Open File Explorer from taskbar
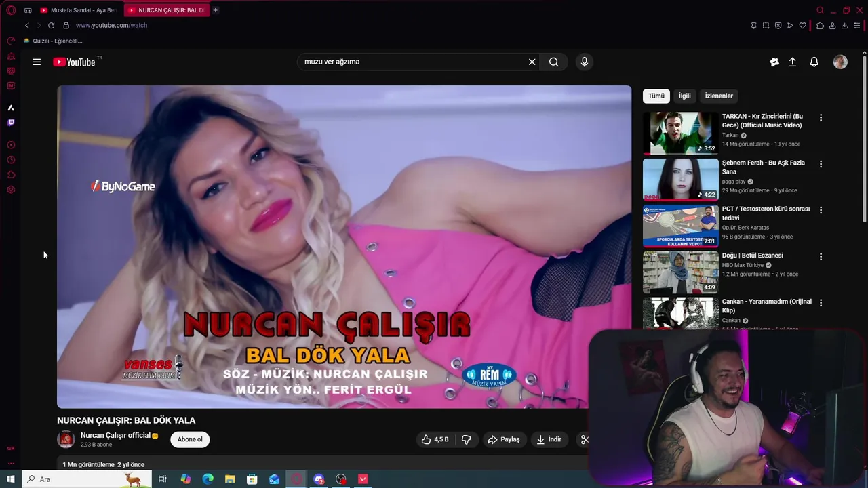This screenshot has height=488, width=868. point(230,479)
